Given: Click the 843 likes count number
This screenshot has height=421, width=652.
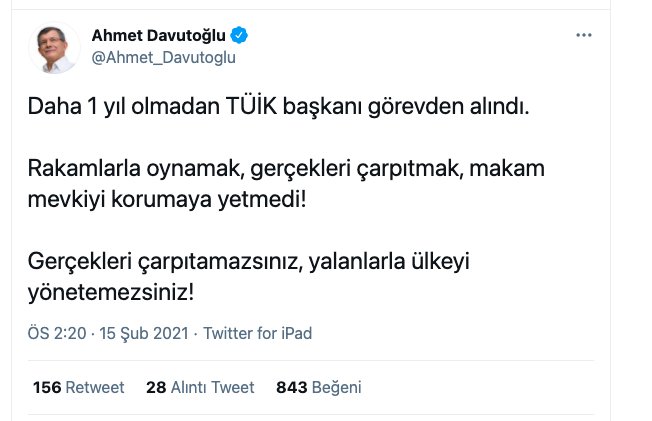Looking at the screenshot, I should [292, 387].
